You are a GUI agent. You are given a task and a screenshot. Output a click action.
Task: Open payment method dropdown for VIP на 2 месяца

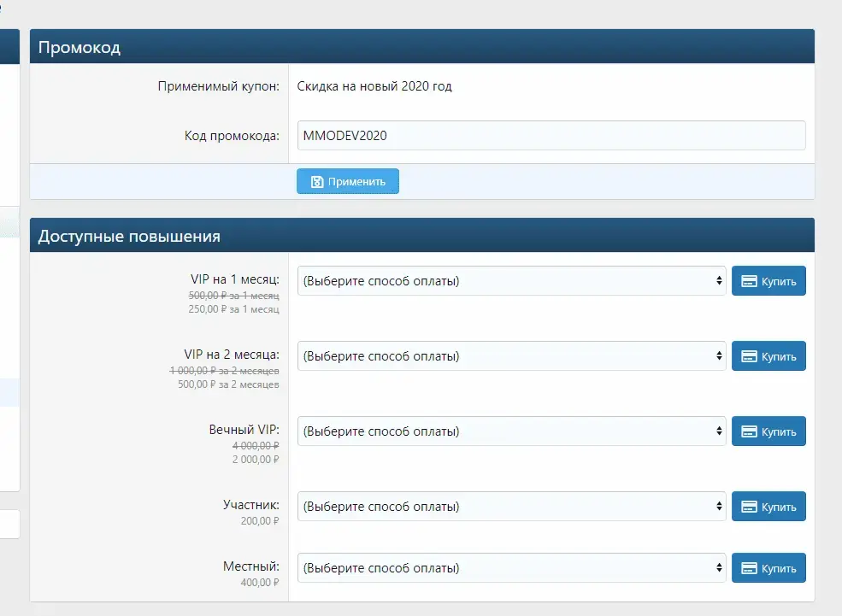pyautogui.click(x=511, y=355)
